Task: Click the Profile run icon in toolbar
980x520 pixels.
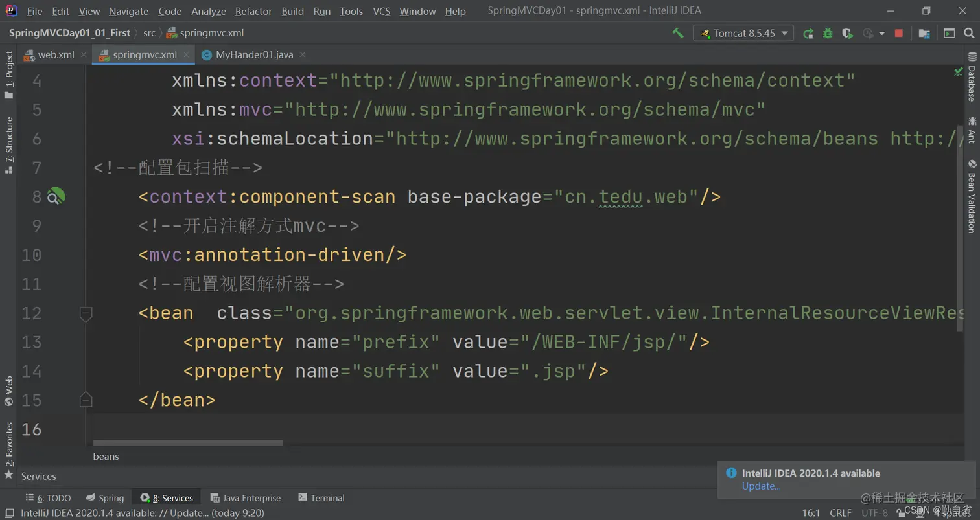Action: click(x=868, y=33)
